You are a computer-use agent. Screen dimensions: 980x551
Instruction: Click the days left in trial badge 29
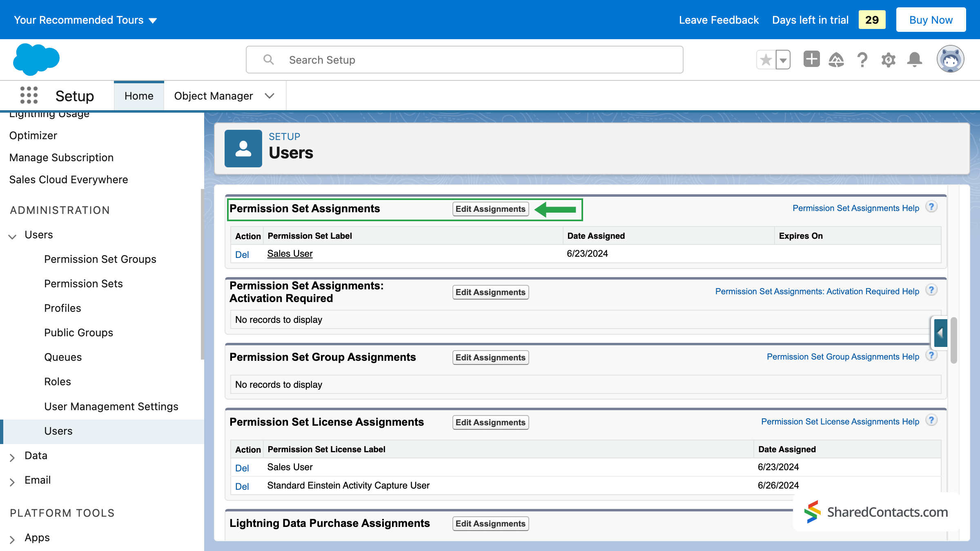(872, 20)
